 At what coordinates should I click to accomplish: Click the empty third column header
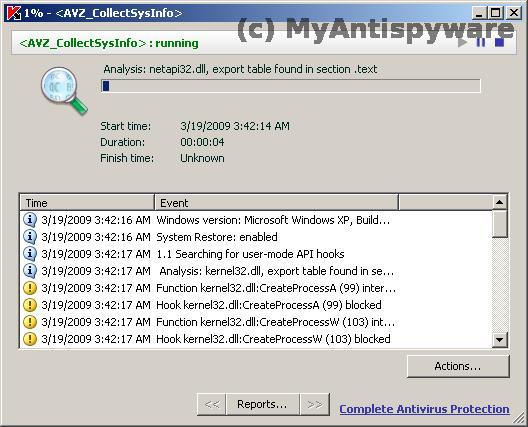point(445,203)
